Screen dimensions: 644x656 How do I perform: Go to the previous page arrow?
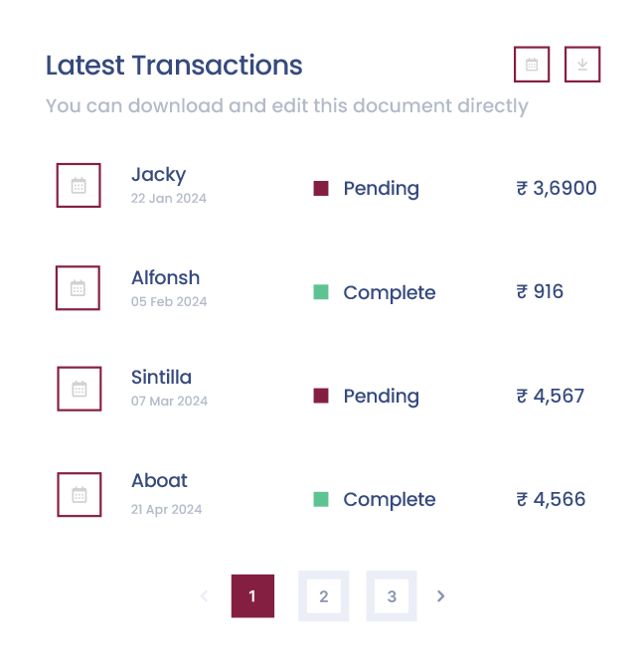tap(204, 596)
